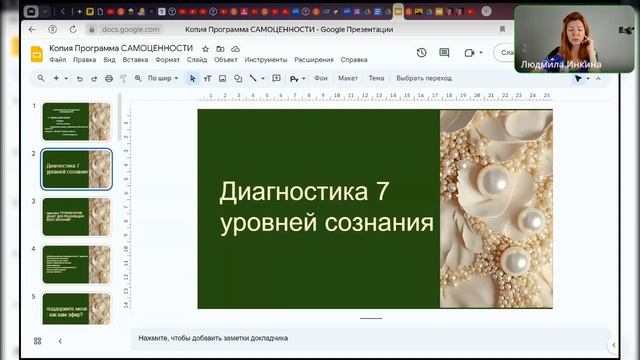
Task: Open the Google Slides home icon
Action: 37,54
